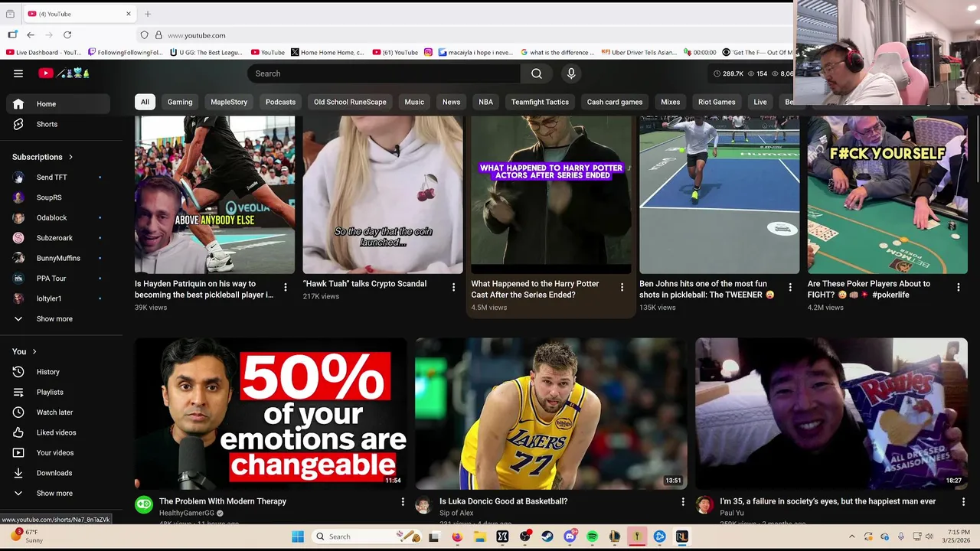This screenshot has width=980, height=551.
Task: Open a new browser tab with plus
Action: pos(148,14)
